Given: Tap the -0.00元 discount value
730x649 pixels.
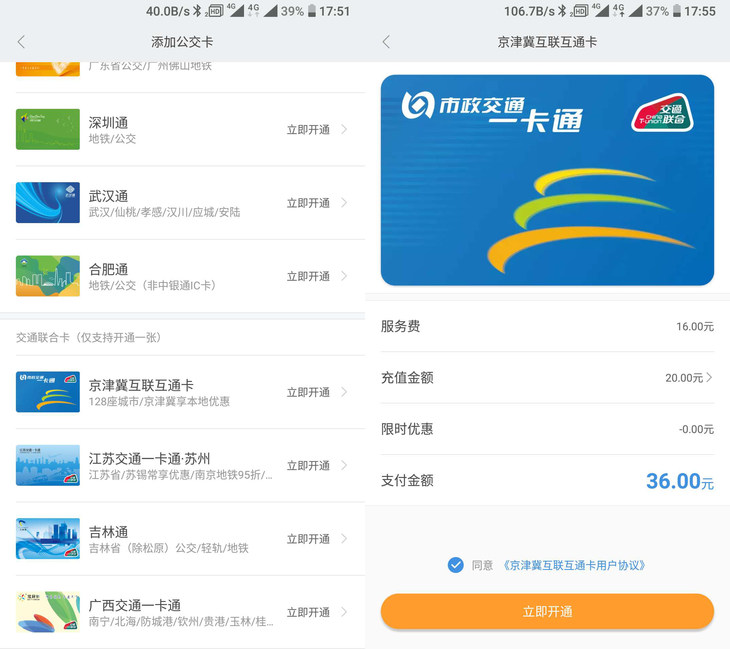Looking at the screenshot, I should point(696,429).
